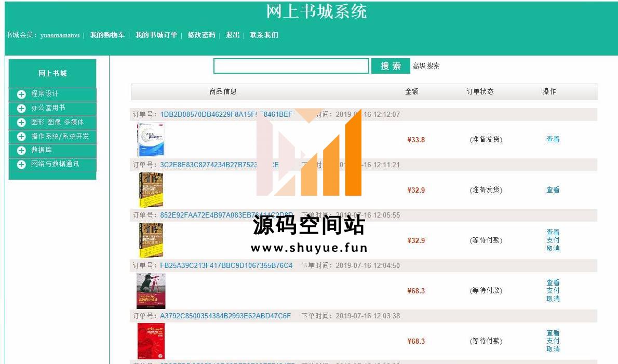
Task: Expand the 数据库 category plus icon
Action: pos(21,151)
